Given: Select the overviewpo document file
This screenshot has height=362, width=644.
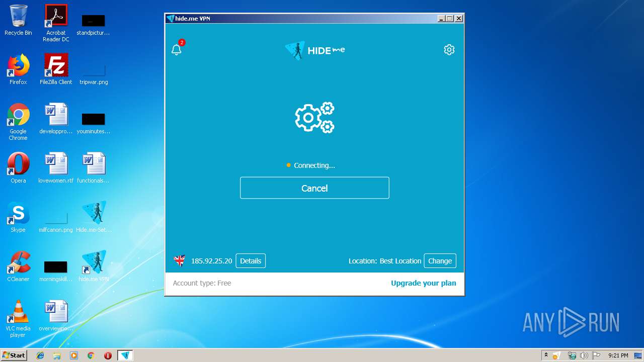Looking at the screenshot, I should pyautogui.click(x=56, y=316).
